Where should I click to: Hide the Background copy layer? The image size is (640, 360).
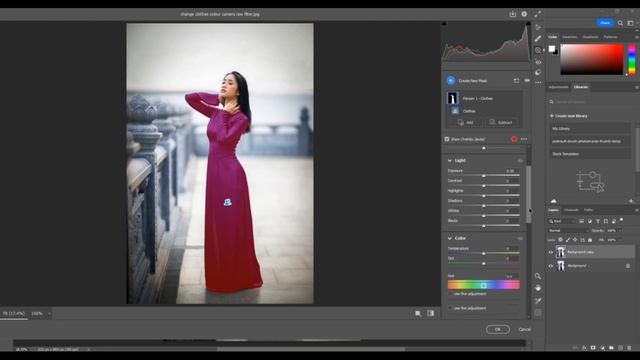pyautogui.click(x=551, y=252)
